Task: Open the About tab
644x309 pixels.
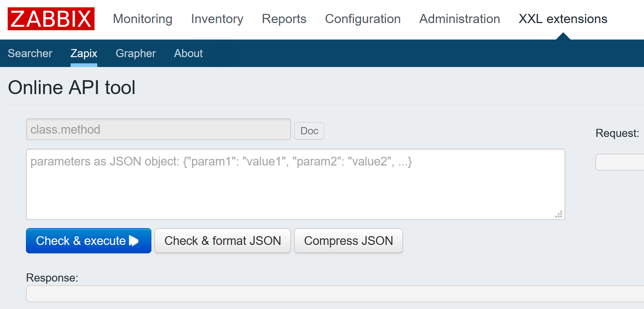Action: coord(188,53)
